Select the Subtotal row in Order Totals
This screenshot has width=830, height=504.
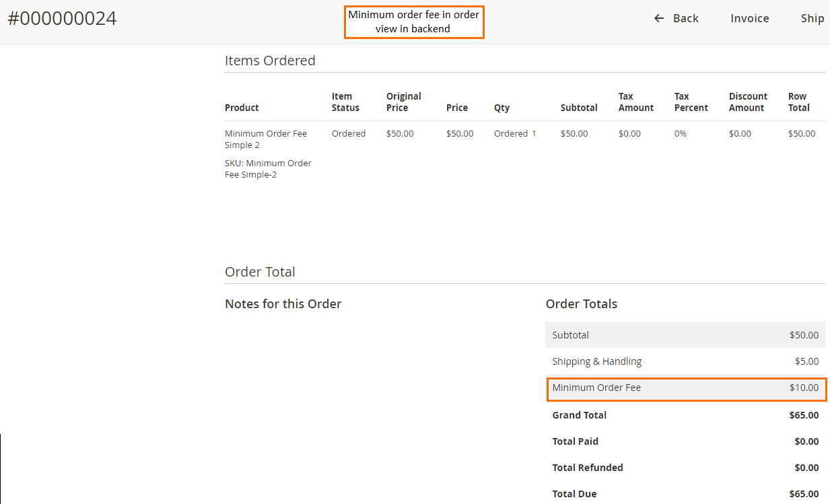pos(685,334)
